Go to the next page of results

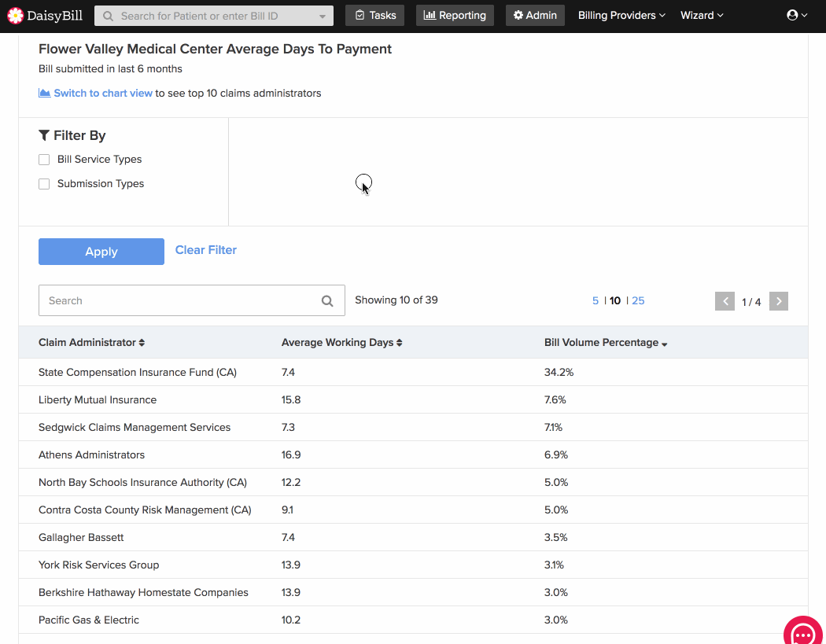779,301
